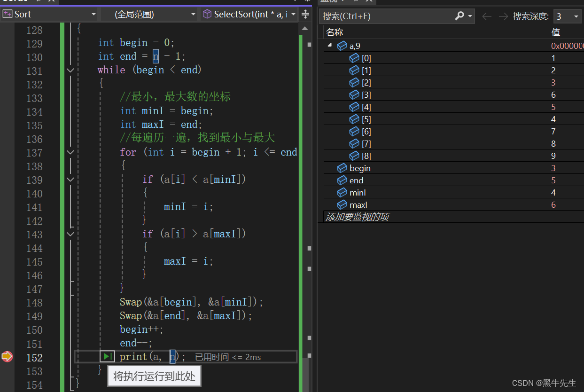Open the 全局范围 scope dropdown

pyautogui.click(x=149, y=15)
